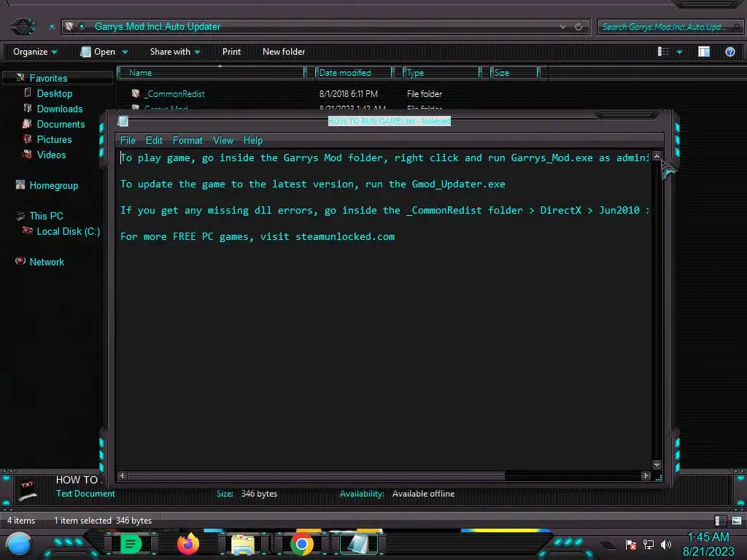The height and width of the screenshot is (560, 747).
Task: Open Notepad's Help menu
Action: click(x=253, y=140)
